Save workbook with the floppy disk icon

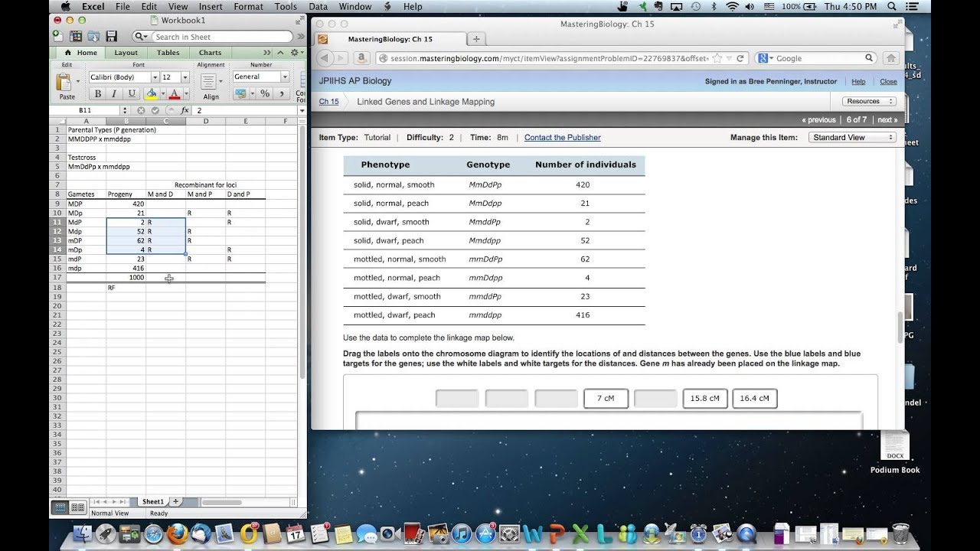pyautogui.click(x=112, y=37)
